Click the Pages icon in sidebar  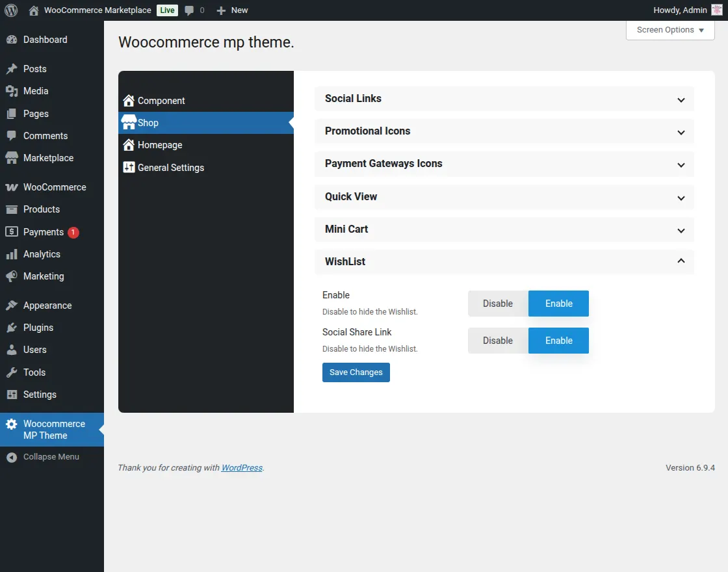[x=12, y=114]
